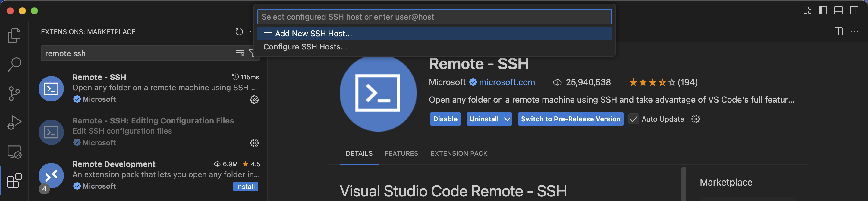Click EXTENSIONS: MARKETPLACE panel title
The width and height of the screenshot is (868, 201).
[88, 32]
